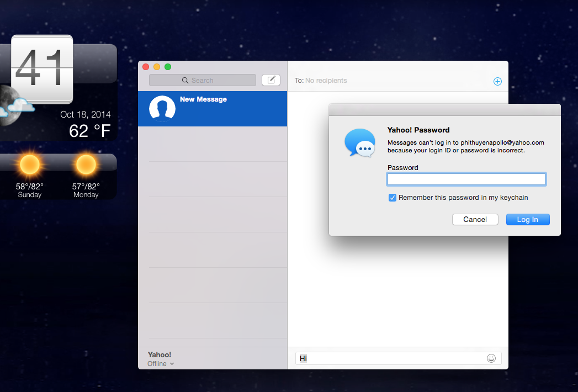Click the incorrect password message text

[465, 146]
